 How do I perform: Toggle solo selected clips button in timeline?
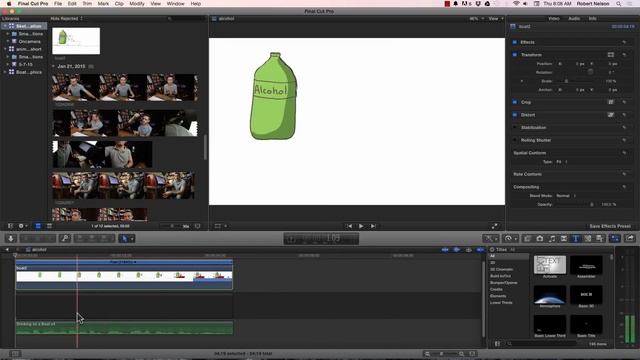[468, 249]
